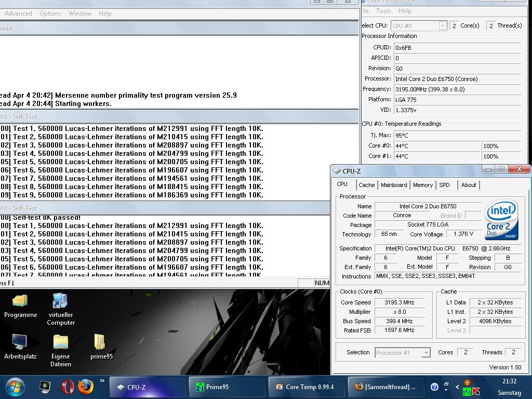Select the Eigene Dateien folder icon
532x399 pixels.
61,351
